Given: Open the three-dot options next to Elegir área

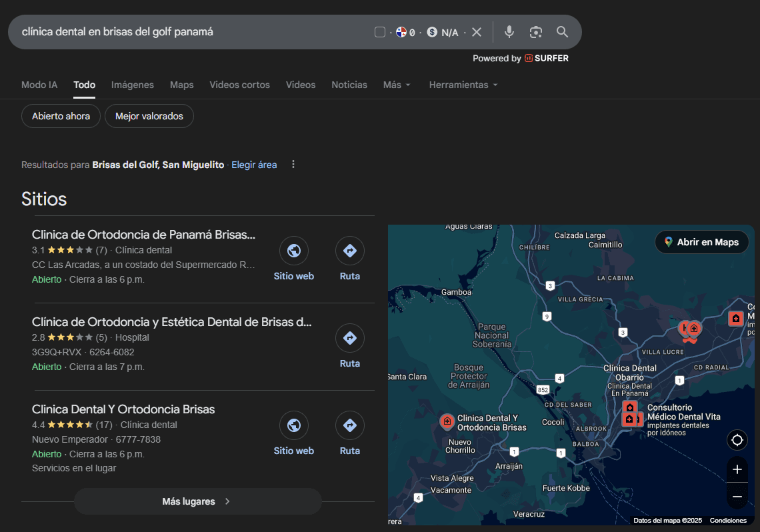Looking at the screenshot, I should (293, 164).
